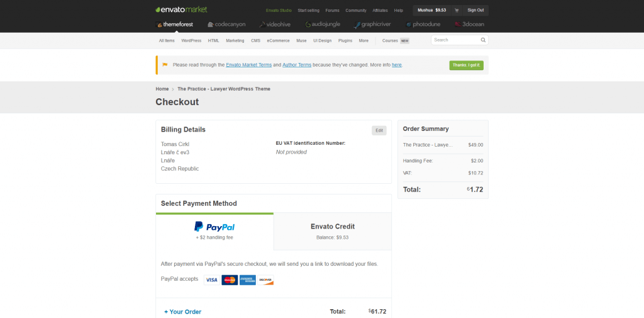This screenshot has width=644, height=318.
Task: Edit the billing details
Action: click(x=379, y=130)
